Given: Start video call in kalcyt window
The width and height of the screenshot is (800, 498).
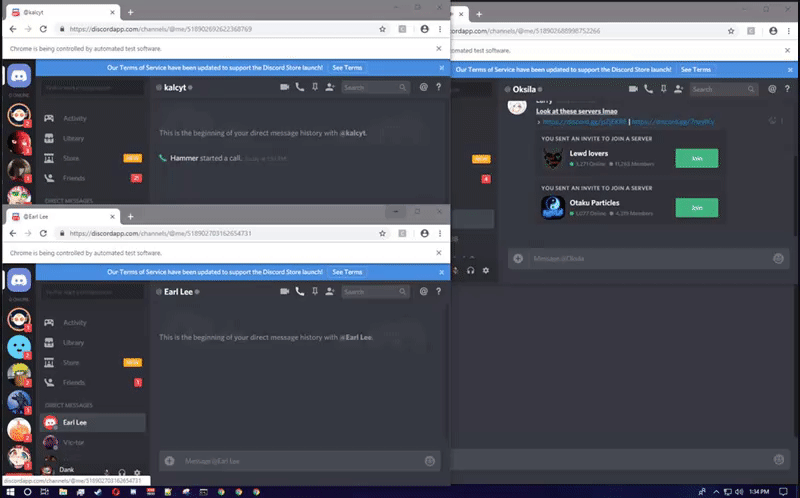Looking at the screenshot, I should click(284, 87).
